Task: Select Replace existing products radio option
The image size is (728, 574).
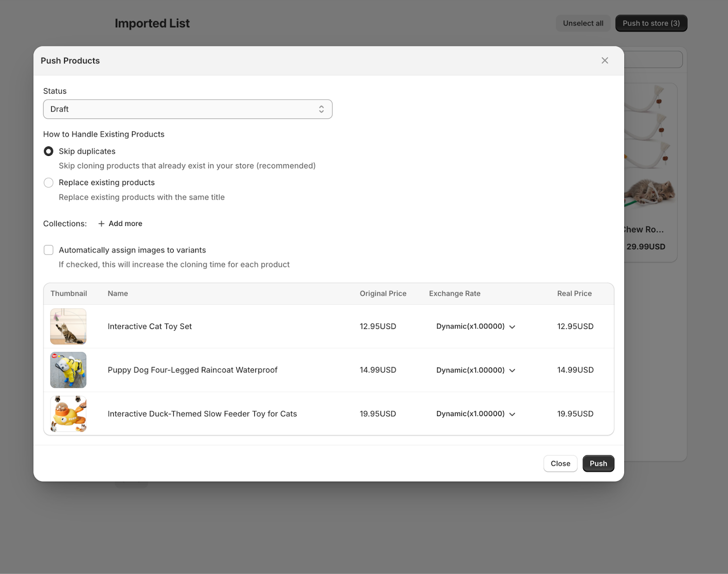Action: pyautogui.click(x=48, y=182)
